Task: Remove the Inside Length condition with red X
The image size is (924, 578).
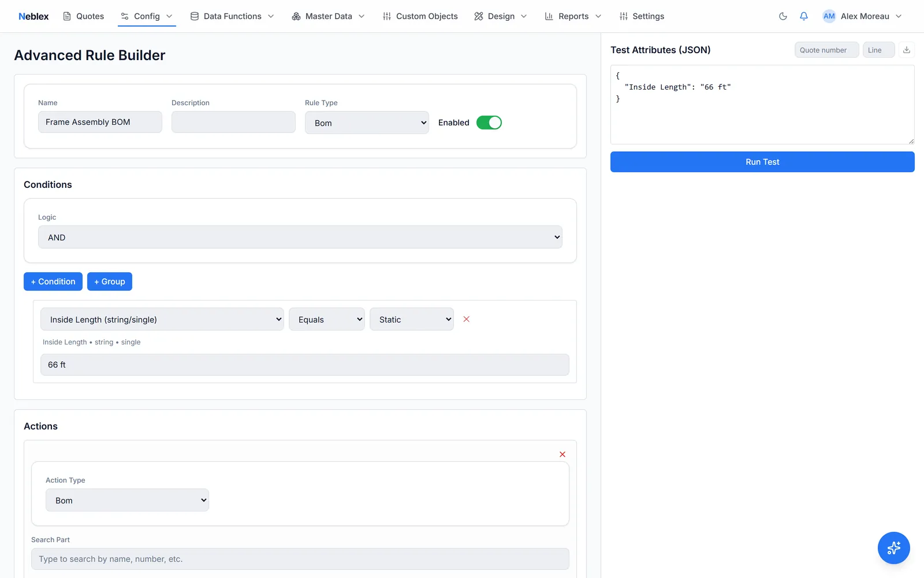Action: [467, 319]
